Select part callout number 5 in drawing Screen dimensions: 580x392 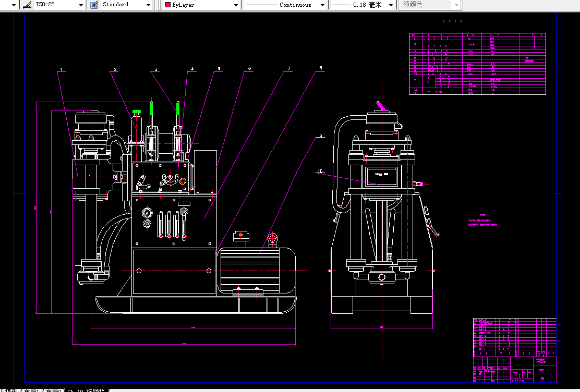pos(219,69)
